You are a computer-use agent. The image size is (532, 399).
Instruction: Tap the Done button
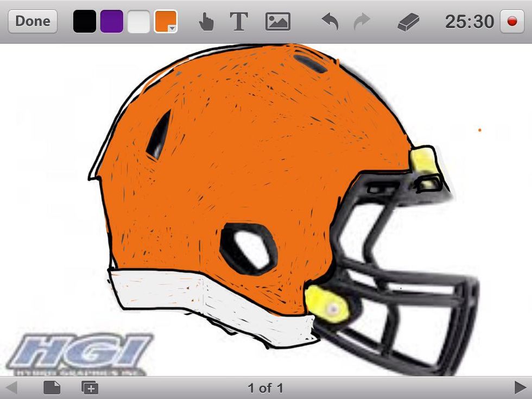[33, 21]
